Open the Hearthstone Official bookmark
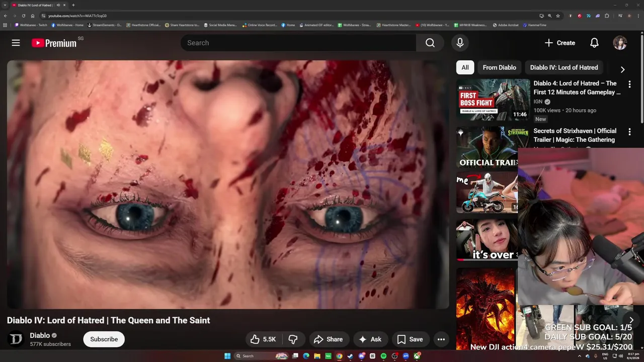Screen dimensions: 644x362 [143, 25]
